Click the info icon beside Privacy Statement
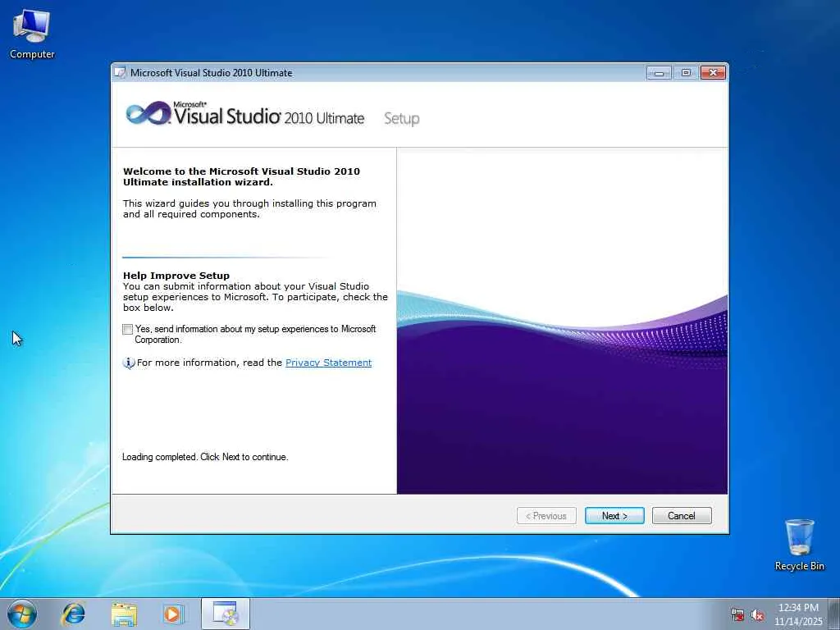 (129, 363)
